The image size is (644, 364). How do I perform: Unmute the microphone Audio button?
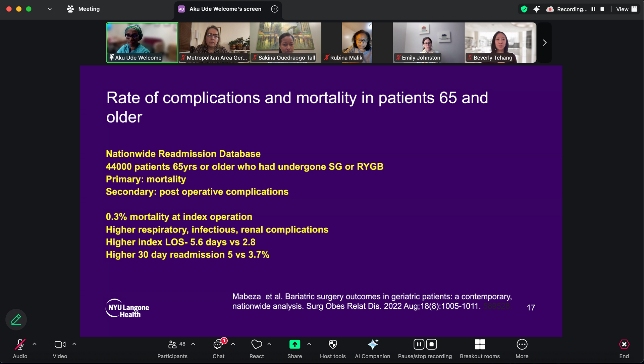coord(20,345)
